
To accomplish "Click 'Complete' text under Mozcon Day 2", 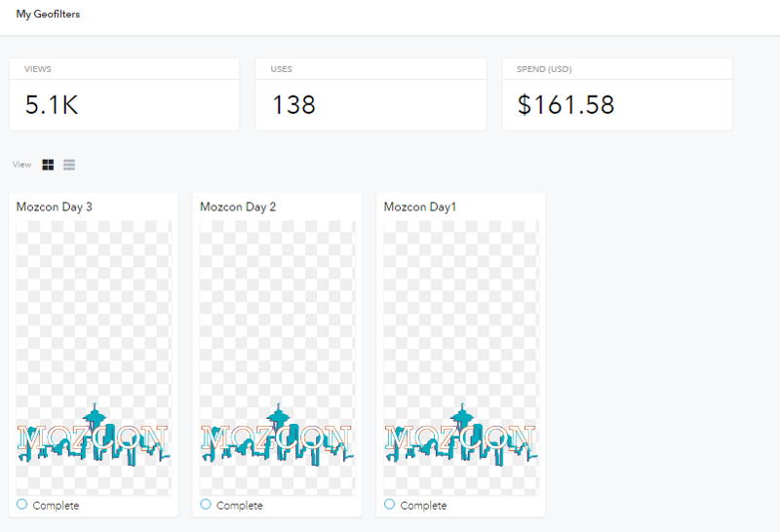I will point(239,506).
